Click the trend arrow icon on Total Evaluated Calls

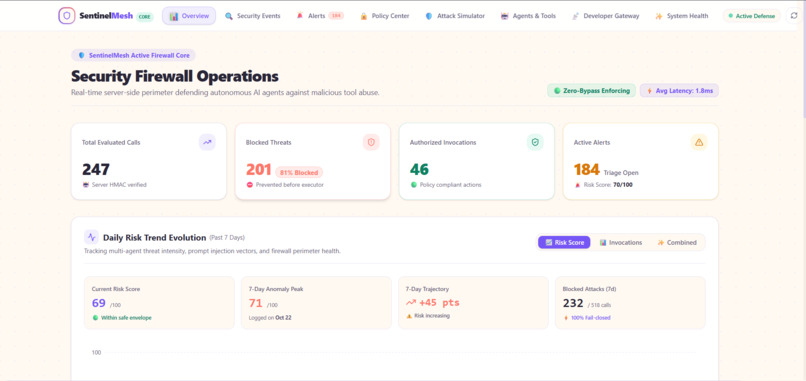tap(207, 142)
